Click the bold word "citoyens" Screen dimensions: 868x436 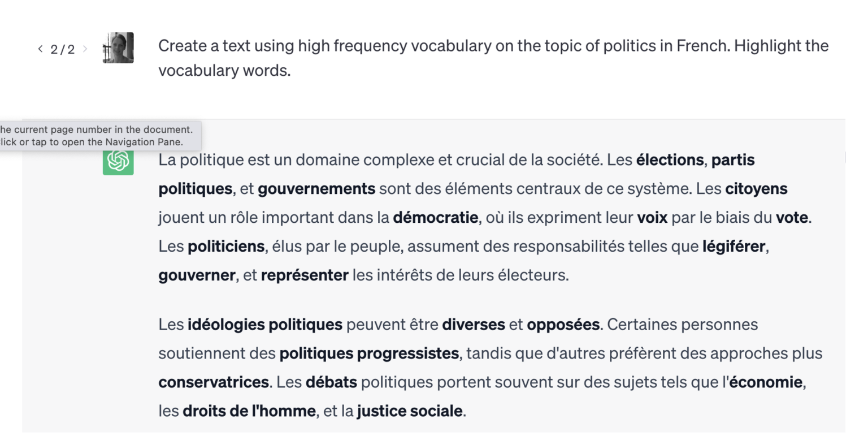tap(756, 189)
